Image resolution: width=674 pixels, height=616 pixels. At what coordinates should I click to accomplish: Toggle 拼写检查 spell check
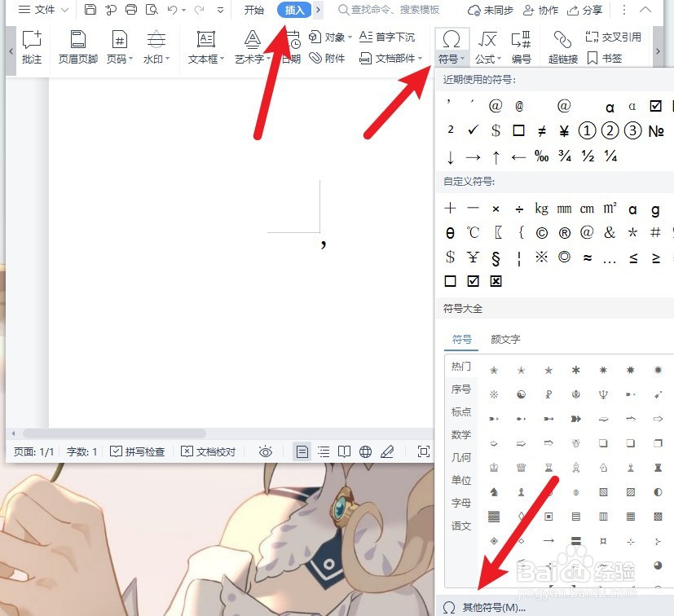(x=138, y=451)
